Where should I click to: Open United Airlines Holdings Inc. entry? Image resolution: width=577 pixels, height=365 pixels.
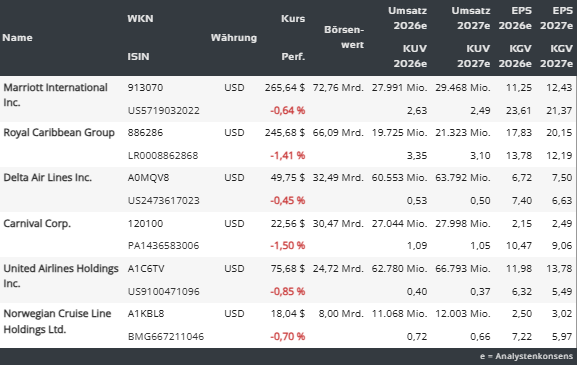(x=61, y=276)
